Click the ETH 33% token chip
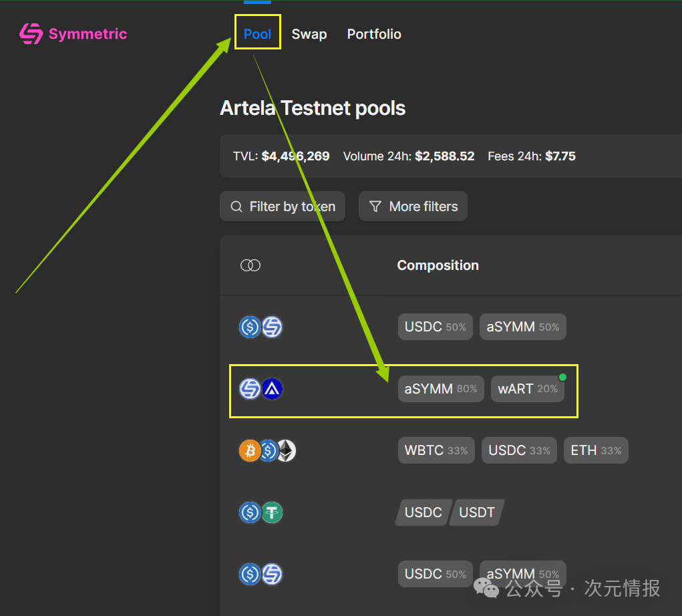This screenshot has width=682, height=616. point(595,451)
